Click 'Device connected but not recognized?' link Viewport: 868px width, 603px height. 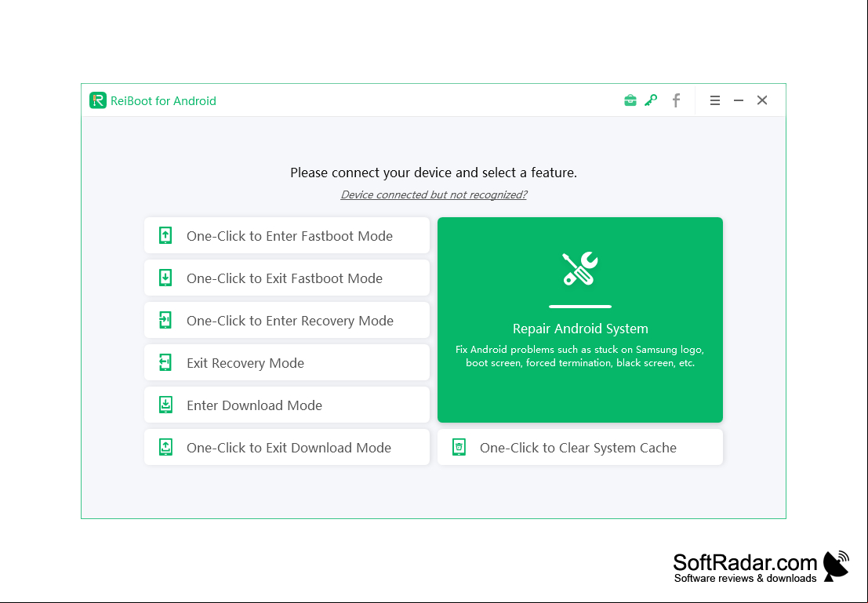coord(434,194)
